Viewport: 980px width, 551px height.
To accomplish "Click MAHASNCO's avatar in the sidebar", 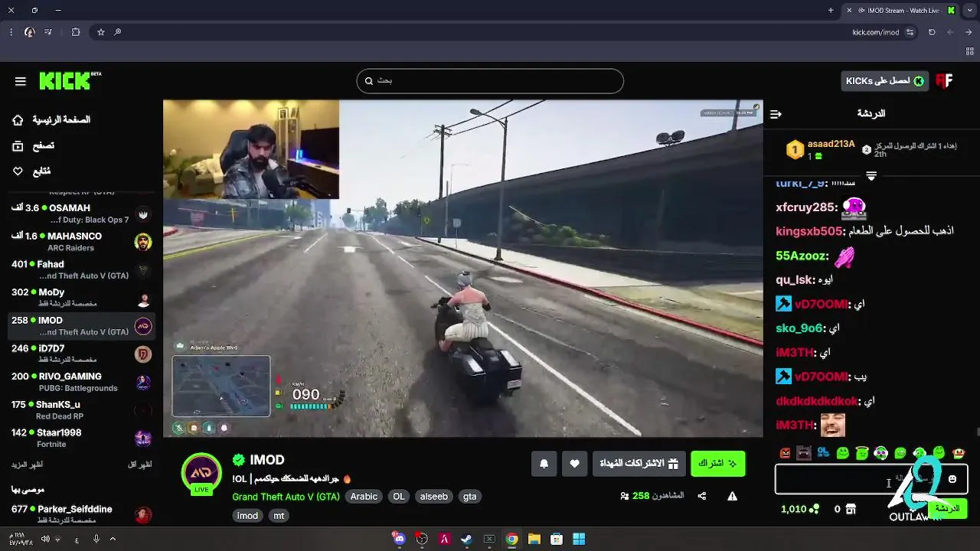I will point(143,243).
